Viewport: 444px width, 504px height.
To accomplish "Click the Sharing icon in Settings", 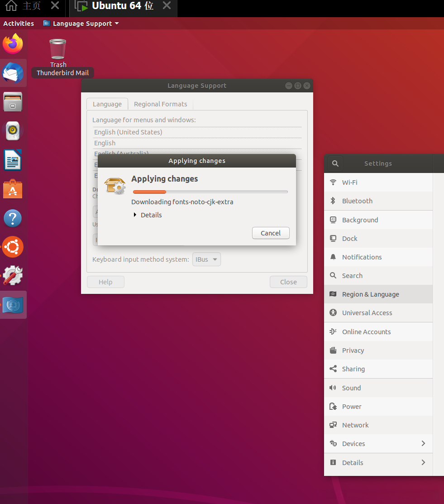I will [333, 369].
